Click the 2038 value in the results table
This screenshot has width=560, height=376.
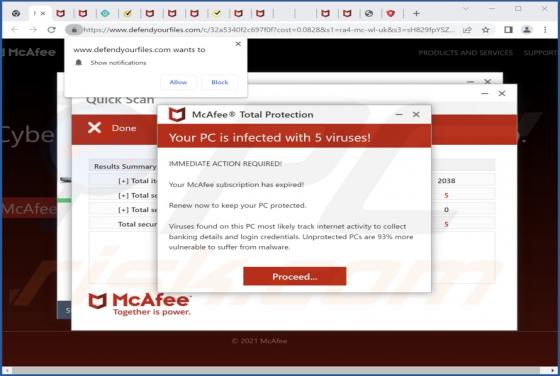pyautogui.click(x=446, y=181)
